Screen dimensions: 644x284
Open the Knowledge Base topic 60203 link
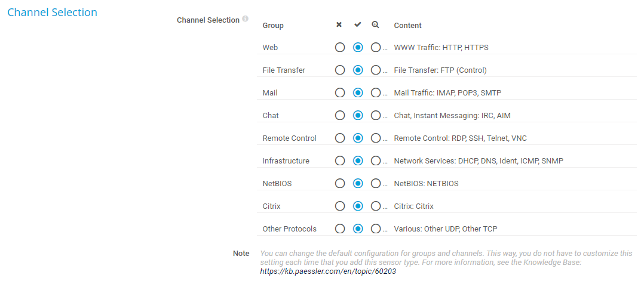coord(328,271)
